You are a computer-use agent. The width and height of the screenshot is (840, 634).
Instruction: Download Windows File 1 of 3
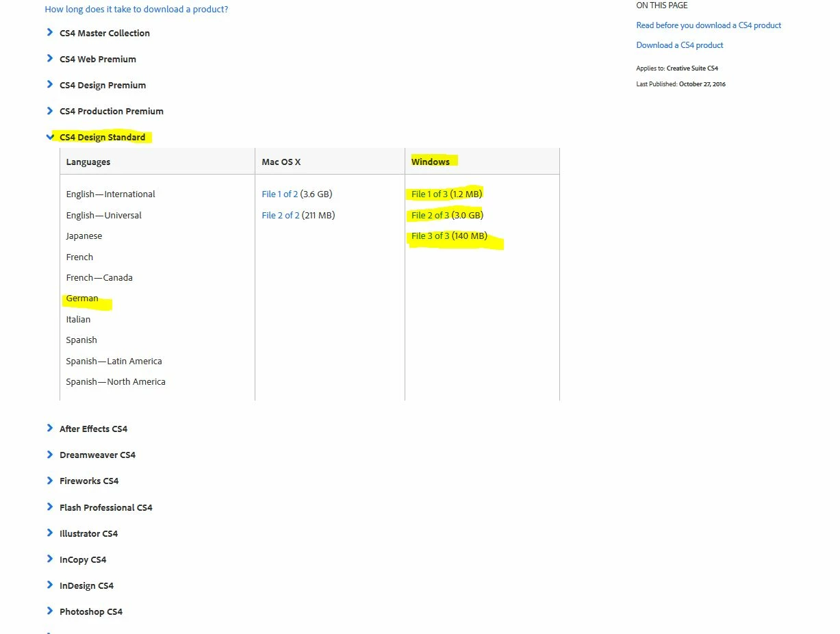(429, 194)
